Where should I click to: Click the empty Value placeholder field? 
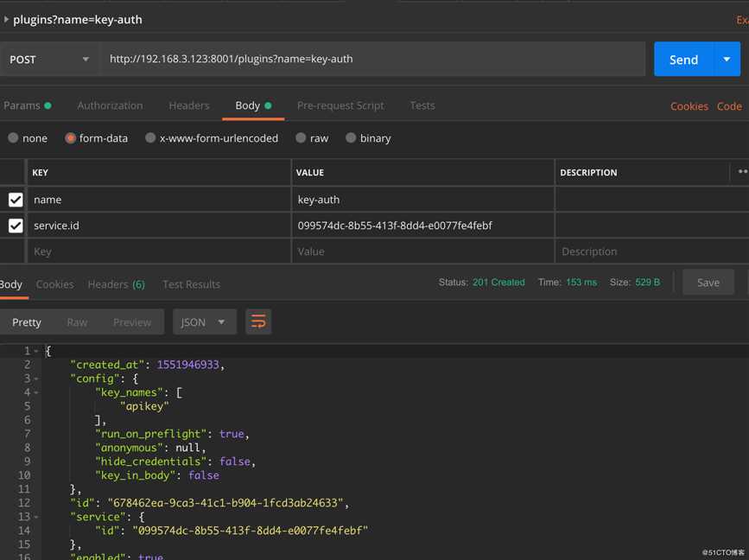[422, 251]
